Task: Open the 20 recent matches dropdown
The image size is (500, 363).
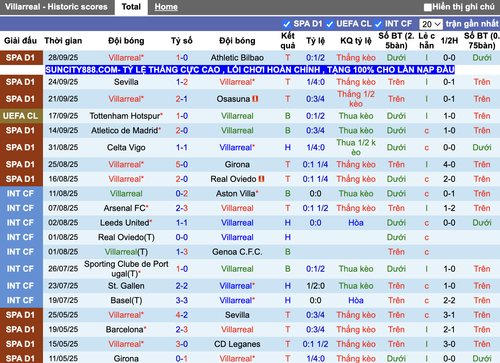Action: coord(431,24)
